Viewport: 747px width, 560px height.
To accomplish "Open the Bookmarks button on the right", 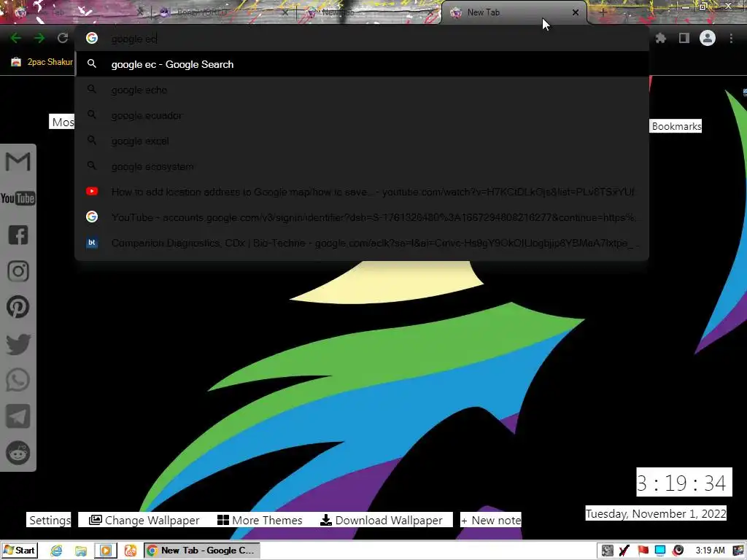I will (x=676, y=126).
